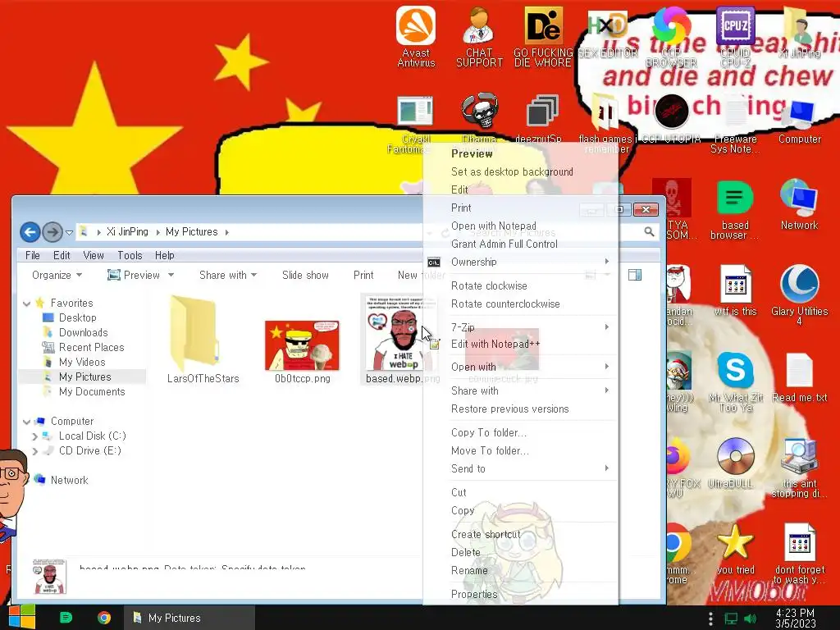This screenshot has height=630, width=840.
Task: Launch the based browser desktop icon
Action: (x=735, y=210)
